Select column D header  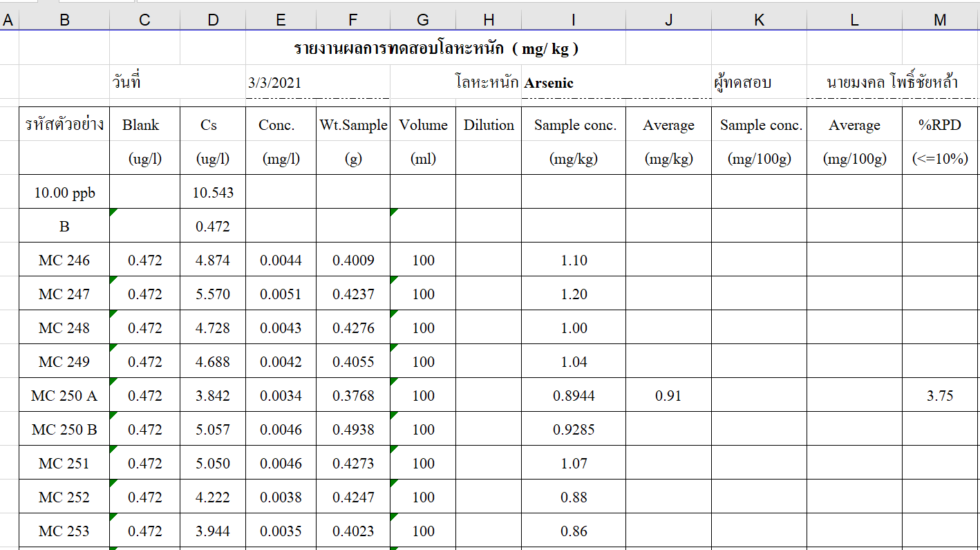point(213,21)
